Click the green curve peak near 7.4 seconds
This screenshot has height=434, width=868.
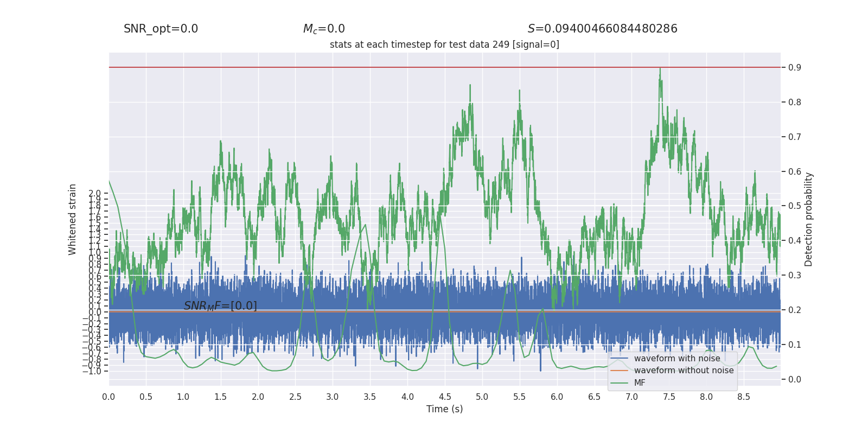coord(660,69)
